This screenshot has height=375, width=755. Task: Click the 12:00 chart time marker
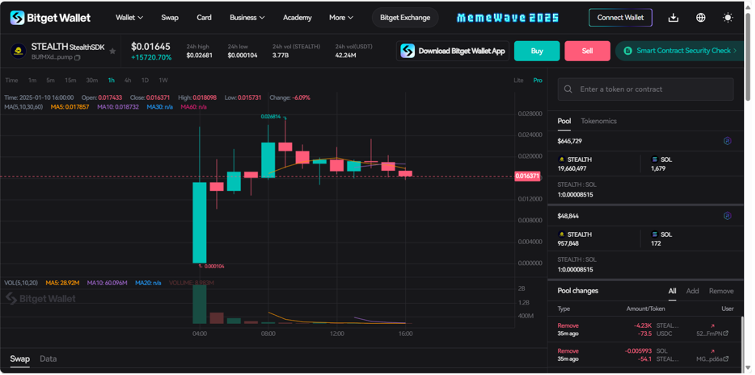tap(337, 334)
